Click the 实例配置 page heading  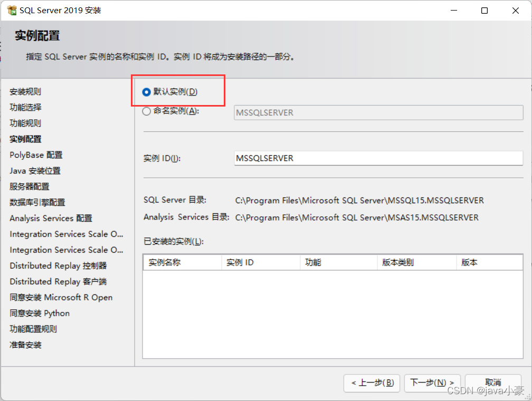[37, 36]
